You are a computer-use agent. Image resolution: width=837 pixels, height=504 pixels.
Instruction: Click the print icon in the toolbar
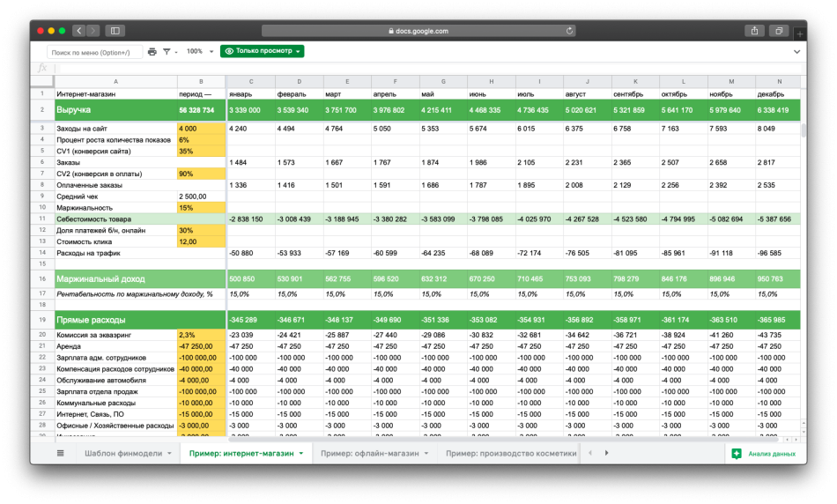point(152,52)
